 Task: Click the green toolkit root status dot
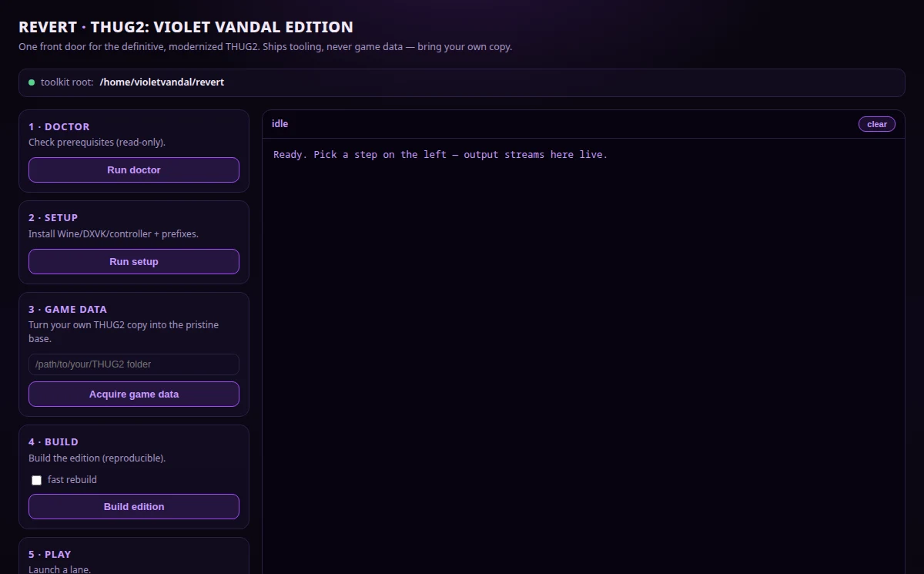32,82
